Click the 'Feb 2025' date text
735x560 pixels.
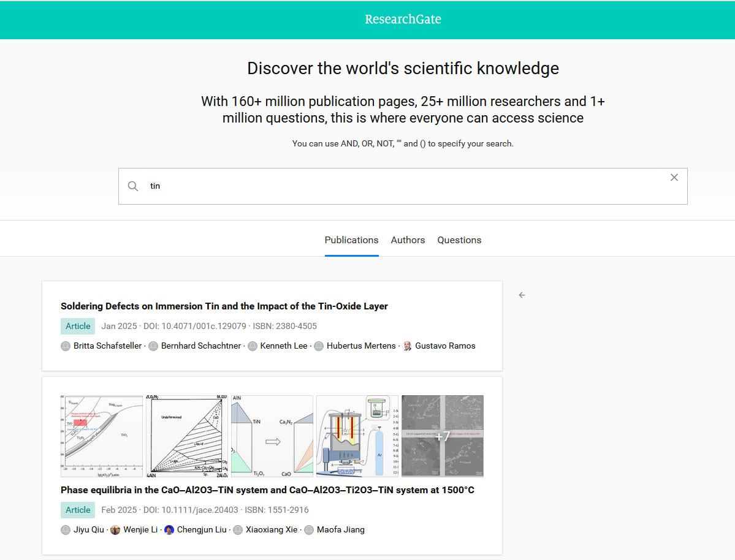tap(119, 510)
